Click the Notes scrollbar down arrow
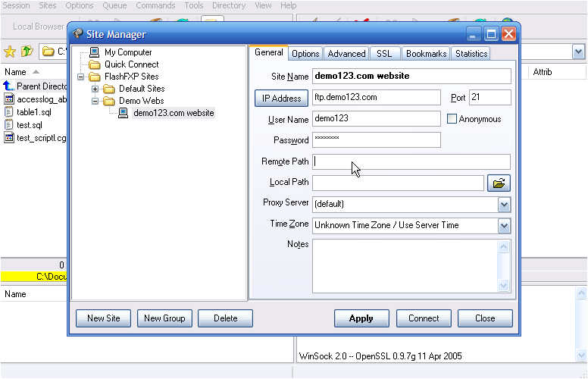The image size is (588, 379). 504,285
